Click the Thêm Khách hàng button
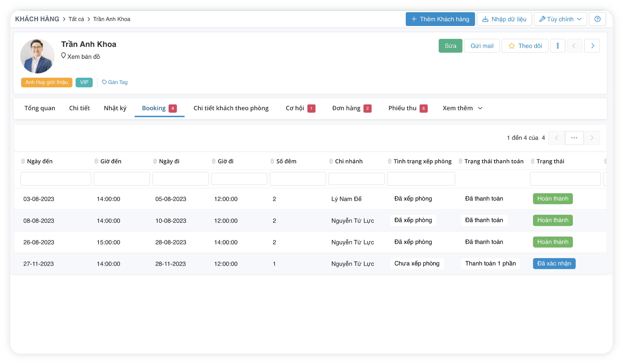 (440, 19)
